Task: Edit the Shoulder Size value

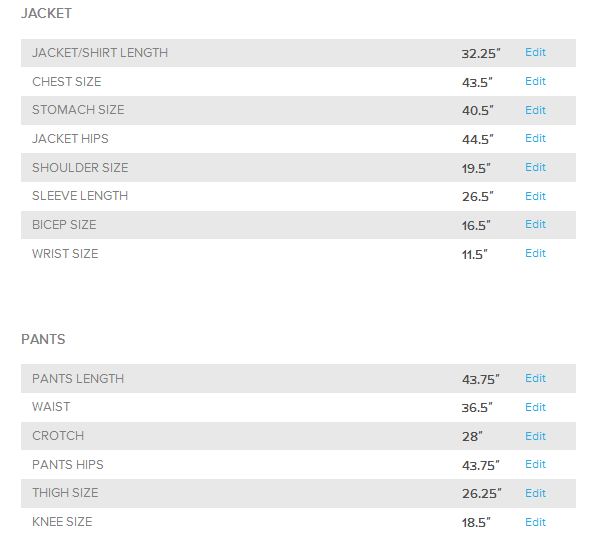Action: pos(535,167)
